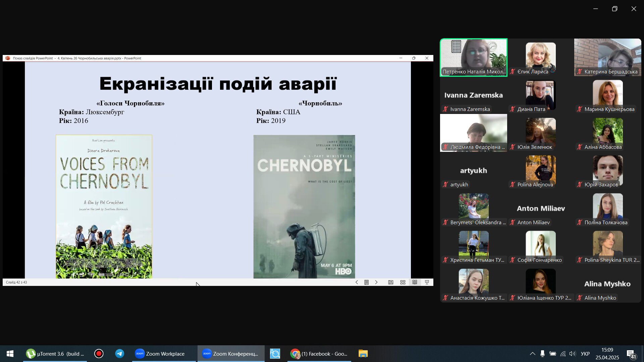Click the Слайд 42 з 43 status text
This screenshot has height=362, width=644.
[16, 282]
